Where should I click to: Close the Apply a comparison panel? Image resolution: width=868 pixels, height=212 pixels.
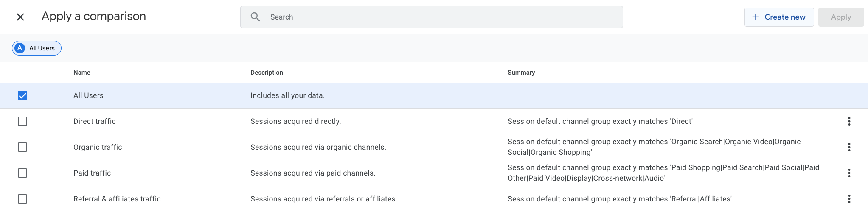[x=20, y=17]
